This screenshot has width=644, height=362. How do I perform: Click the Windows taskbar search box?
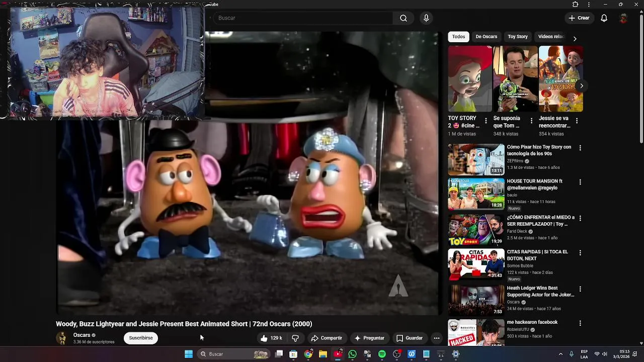point(234,354)
